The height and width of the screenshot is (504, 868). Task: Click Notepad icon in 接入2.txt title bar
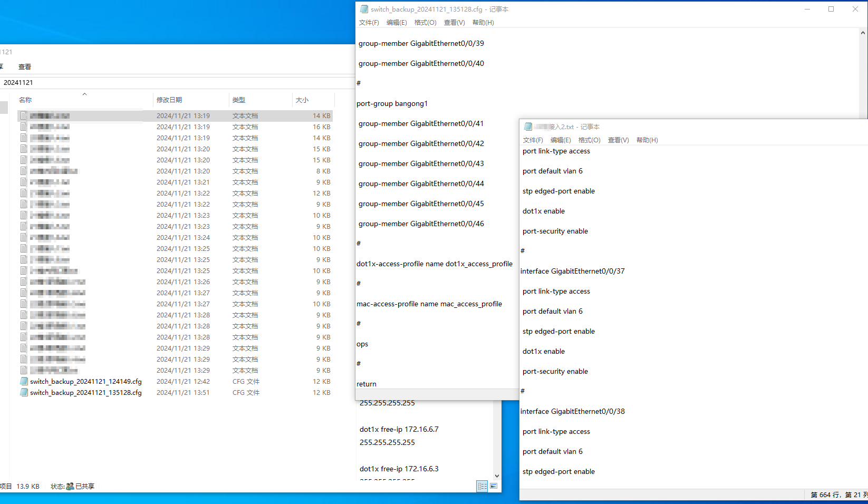pyautogui.click(x=528, y=127)
